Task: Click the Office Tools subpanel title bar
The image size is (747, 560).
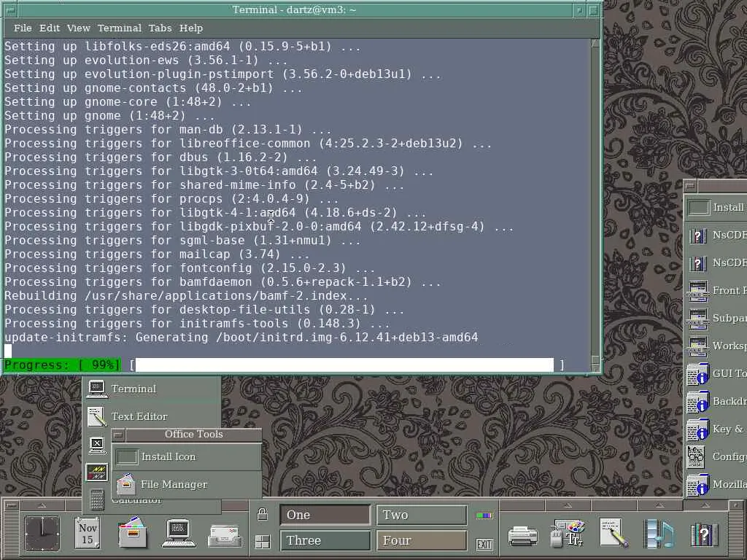Action: (x=193, y=435)
